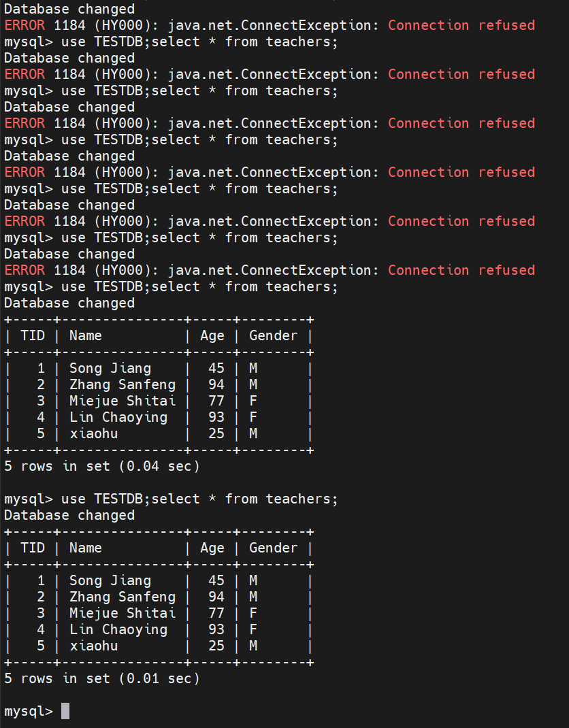
Task: Select age value 77 in the second table
Action: click(216, 613)
